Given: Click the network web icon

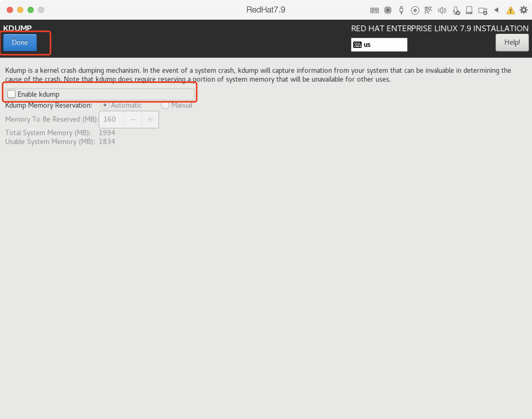Looking at the screenshot, I should (428, 10).
